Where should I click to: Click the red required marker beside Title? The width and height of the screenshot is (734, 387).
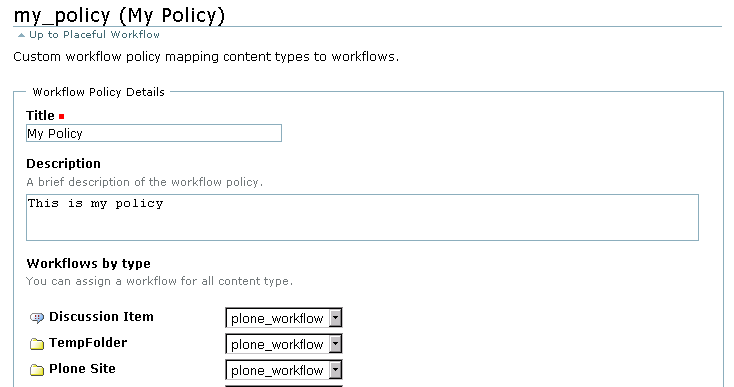pos(61,116)
